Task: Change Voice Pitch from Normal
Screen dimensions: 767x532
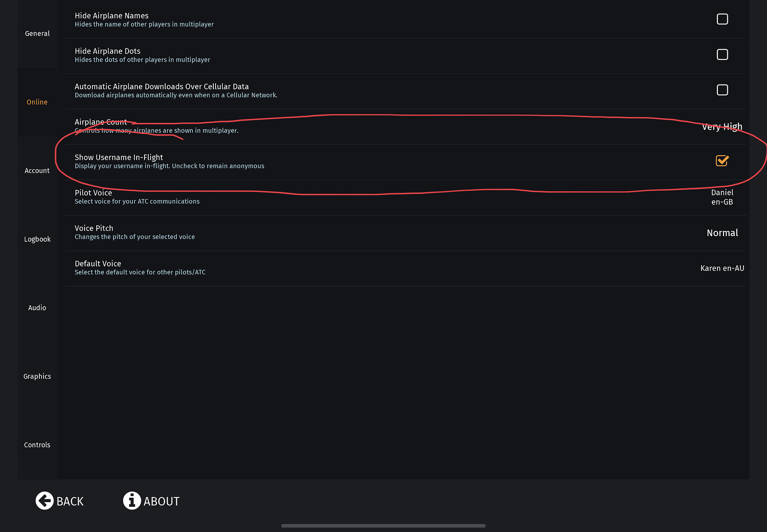Action: [722, 232]
